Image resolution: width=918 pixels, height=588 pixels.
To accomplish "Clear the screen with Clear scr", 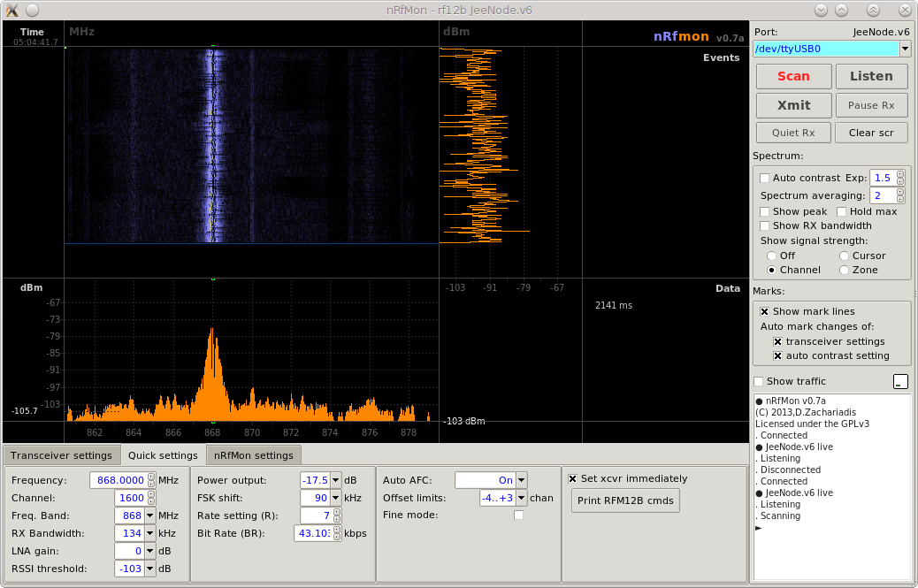I will [871, 133].
